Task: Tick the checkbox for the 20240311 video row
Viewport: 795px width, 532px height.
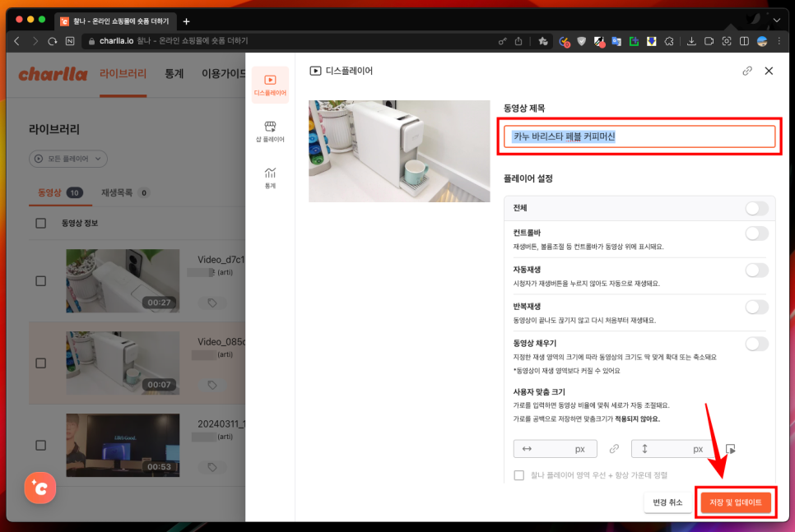Action: (x=41, y=446)
